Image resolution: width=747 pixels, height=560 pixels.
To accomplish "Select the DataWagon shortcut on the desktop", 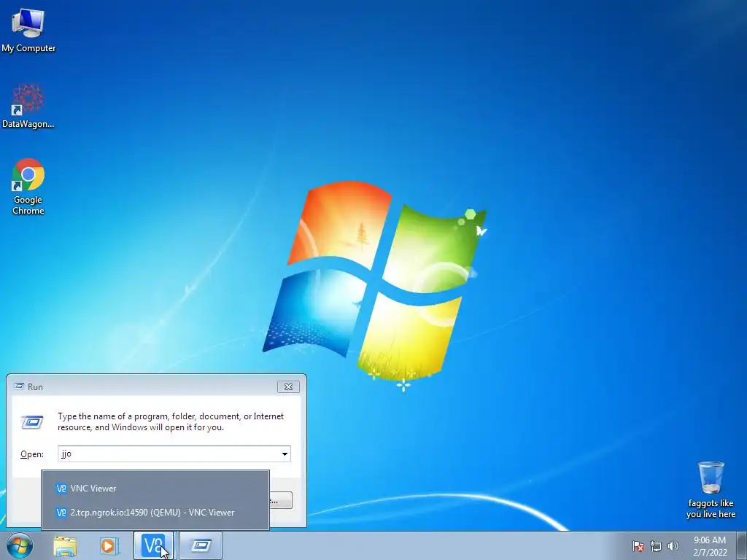I will pyautogui.click(x=28, y=106).
